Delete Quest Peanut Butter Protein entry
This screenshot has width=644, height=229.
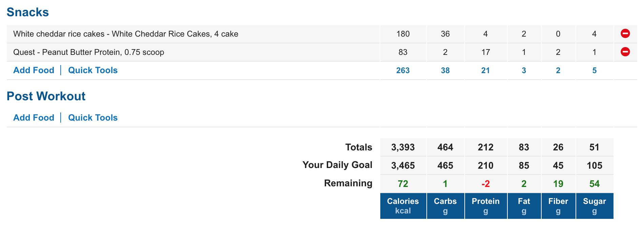pos(625,52)
